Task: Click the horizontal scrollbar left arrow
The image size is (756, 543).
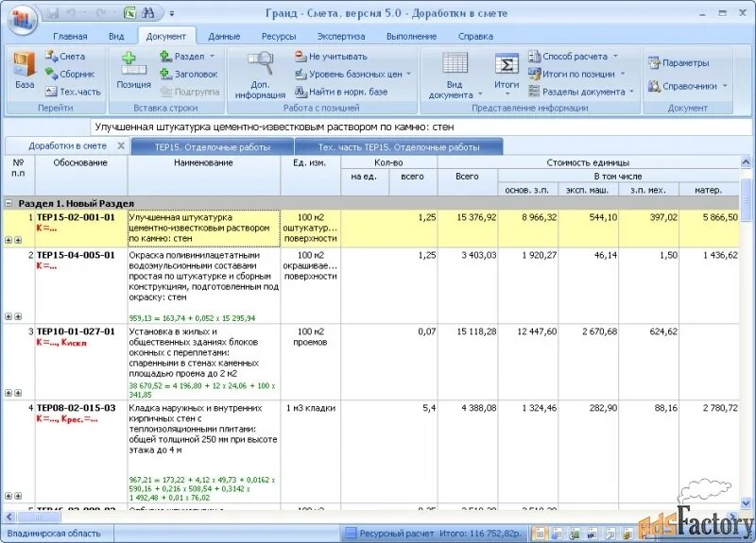Action: 9,517
